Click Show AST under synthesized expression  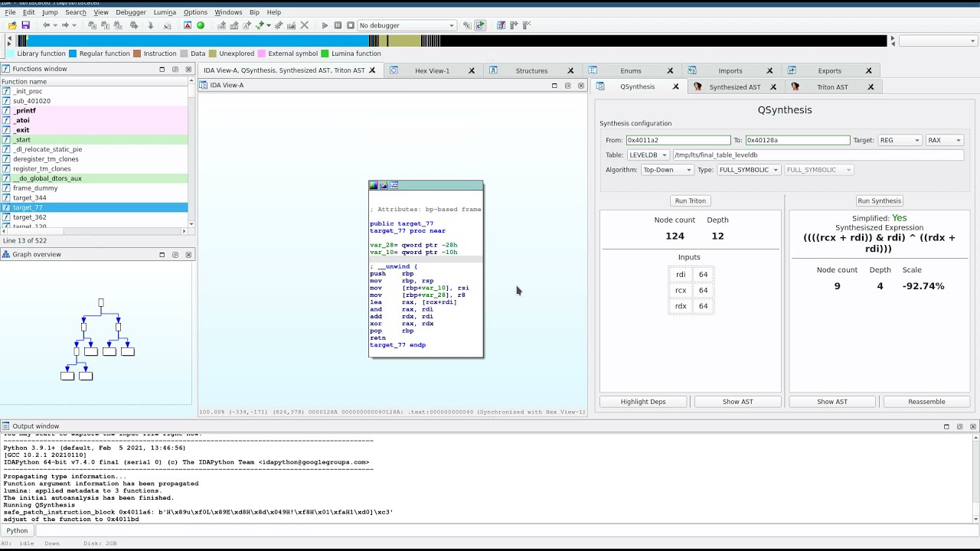point(832,402)
